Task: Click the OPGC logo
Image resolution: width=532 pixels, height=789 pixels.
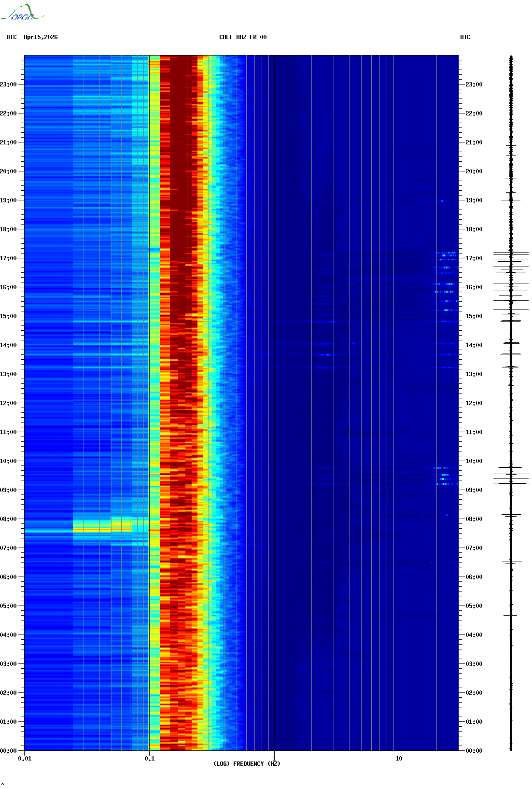Action: (22, 13)
